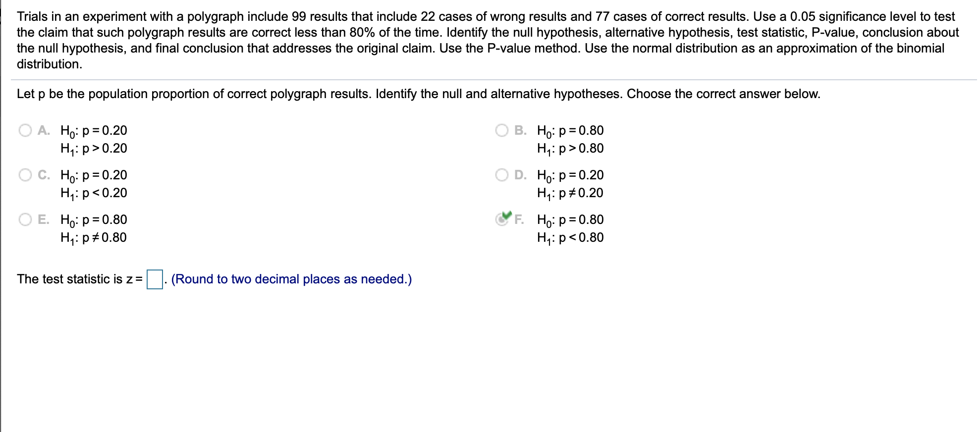This screenshot has height=432, width=980.
Task: Select radio option D with H1: p ≠ 0.20
Action: 501,174
